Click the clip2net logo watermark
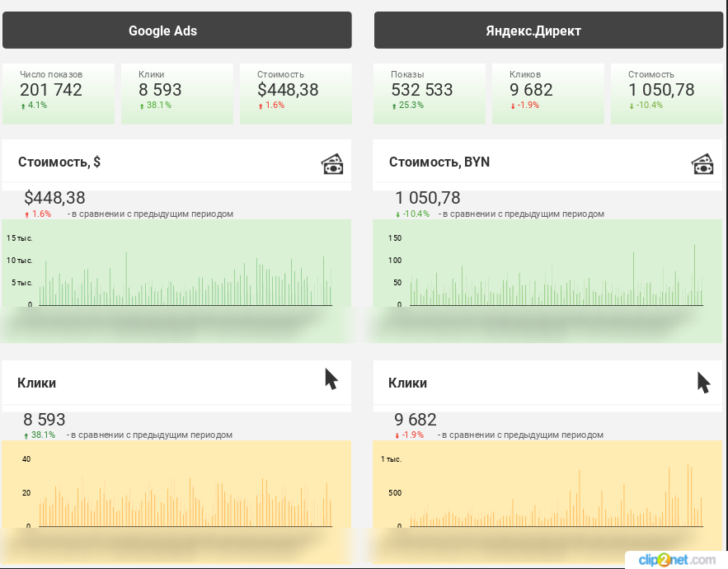Viewport: 728px width, 569px height. click(x=675, y=558)
